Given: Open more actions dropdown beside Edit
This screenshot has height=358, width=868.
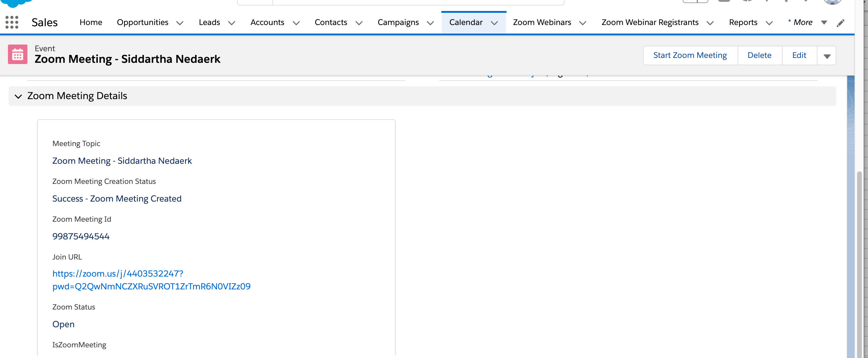Looking at the screenshot, I should pos(827,56).
